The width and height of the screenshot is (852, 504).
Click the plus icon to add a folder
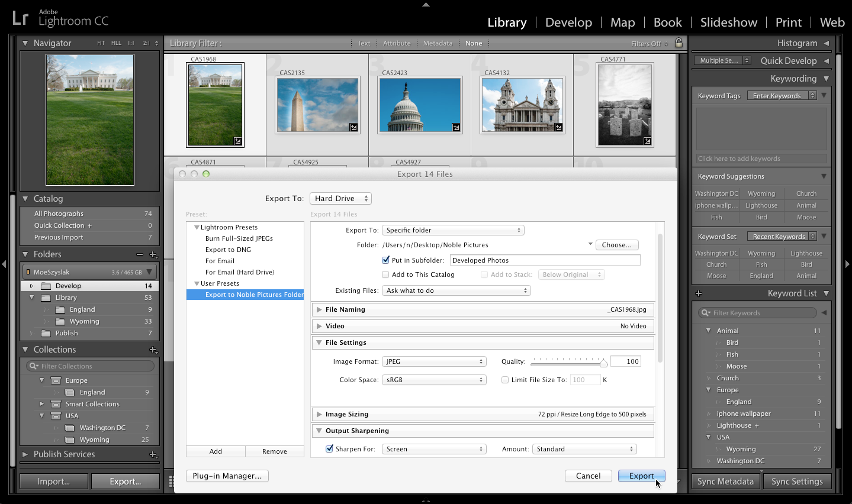tap(153, 254)
